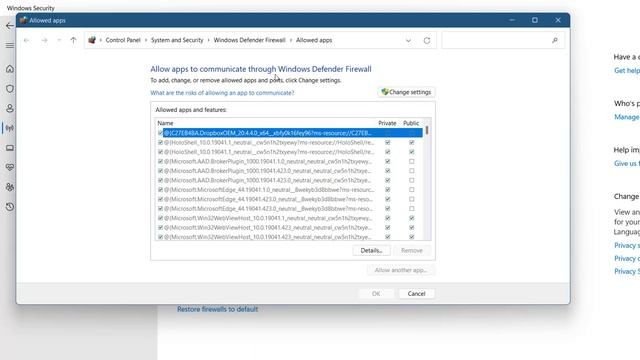640x360 pixels.
Task: Navigate to Windows Defender Firewall breadcrumb
Action: [x=249, y=40]
